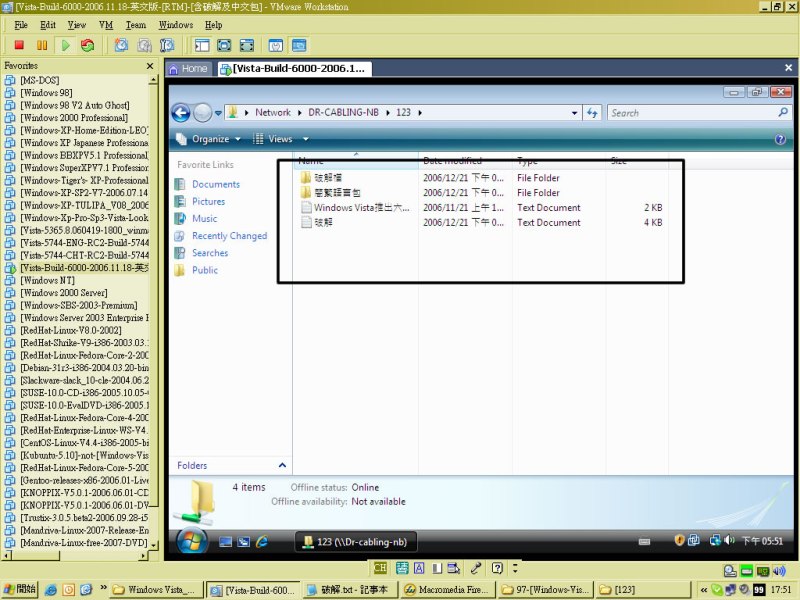Click the Favorites list vertical scrollbar
Screen dimensions: 800x600
pyautogui.click(x=153, y=311)
